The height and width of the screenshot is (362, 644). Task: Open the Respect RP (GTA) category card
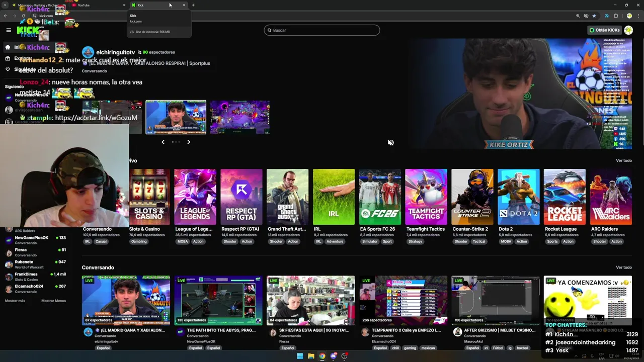[241, 197]
